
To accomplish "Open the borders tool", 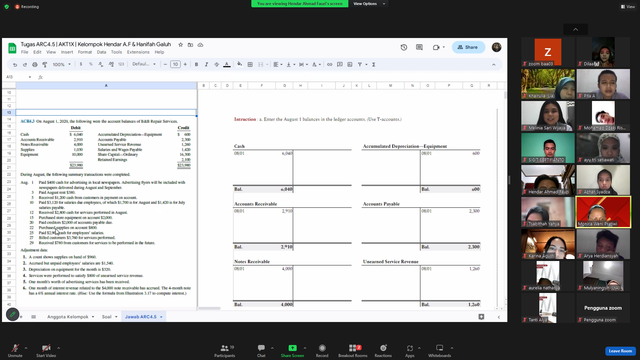I will pyautogui.click(x=250, y=64).
